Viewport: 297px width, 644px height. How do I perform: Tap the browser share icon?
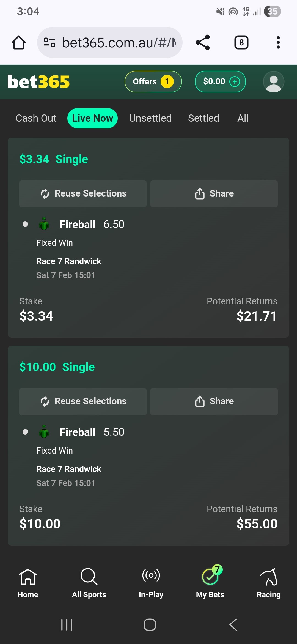[x=203, y=43]
